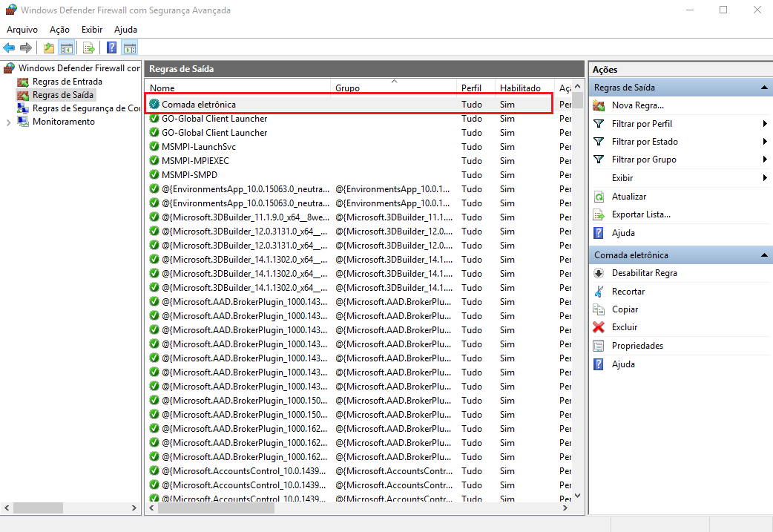This screenshot has width=773, height=532.
Task: Click the Back arrow toolbar icon
Action: tap(9, 47)
